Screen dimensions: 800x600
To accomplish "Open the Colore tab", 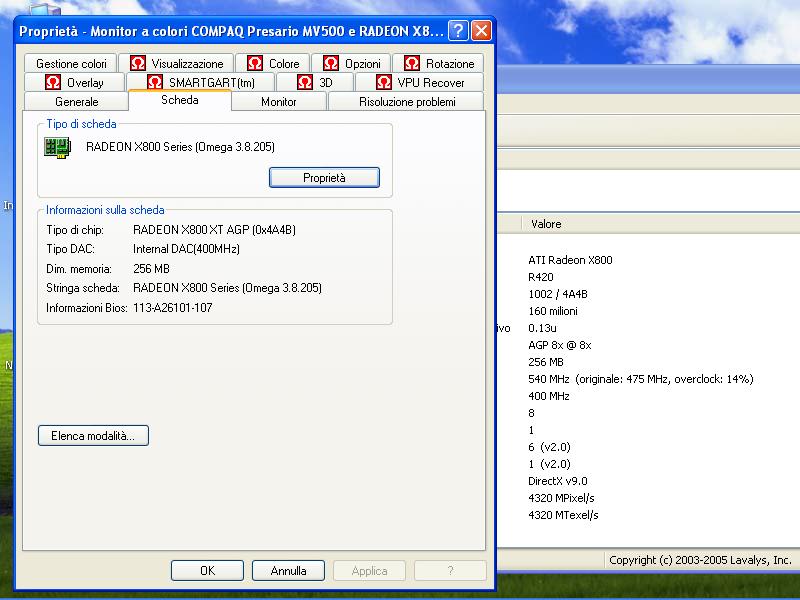I will click(x=272, y=64).
